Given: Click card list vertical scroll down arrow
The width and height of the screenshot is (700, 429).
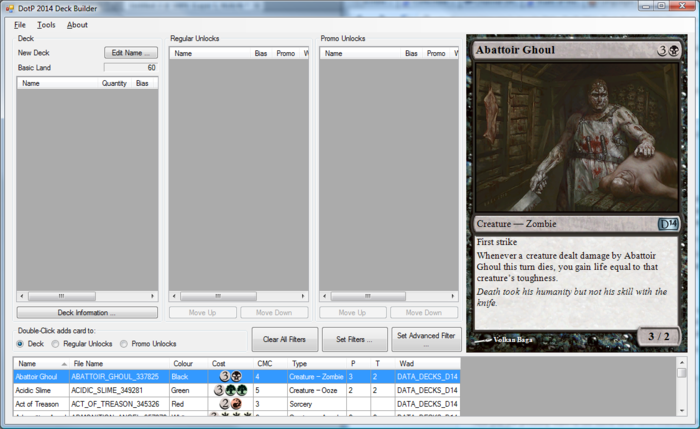Looking at the screenshot, I should pos(681,410).
